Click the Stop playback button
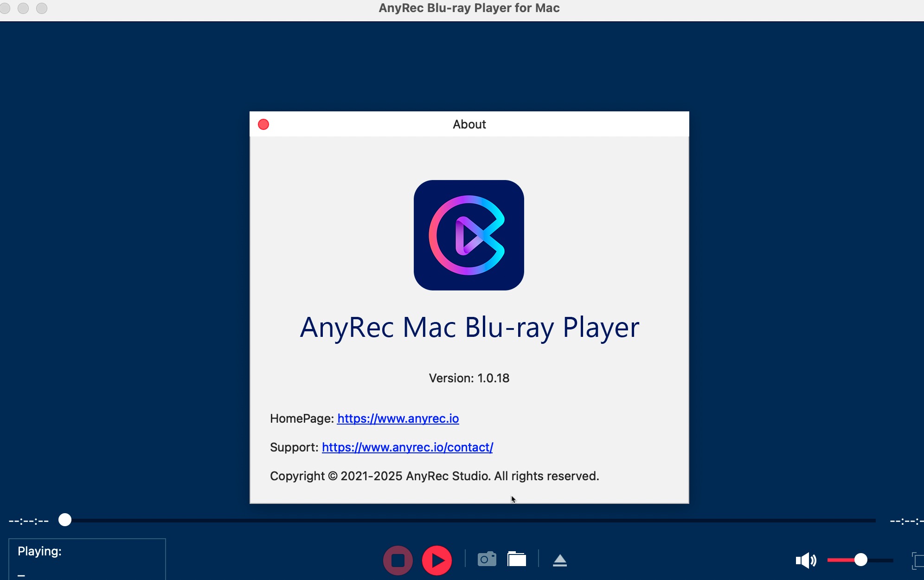Screen dimensions: 924x580 click(x=398, y=560)
